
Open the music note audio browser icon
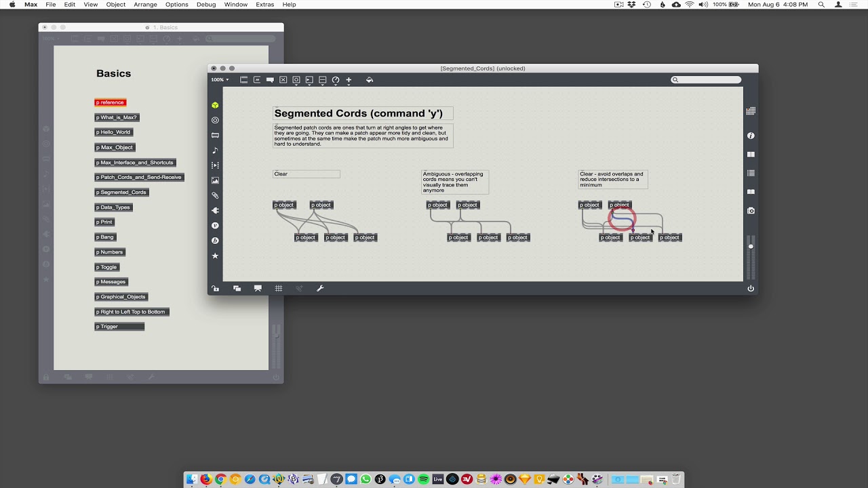coord(215,150)
